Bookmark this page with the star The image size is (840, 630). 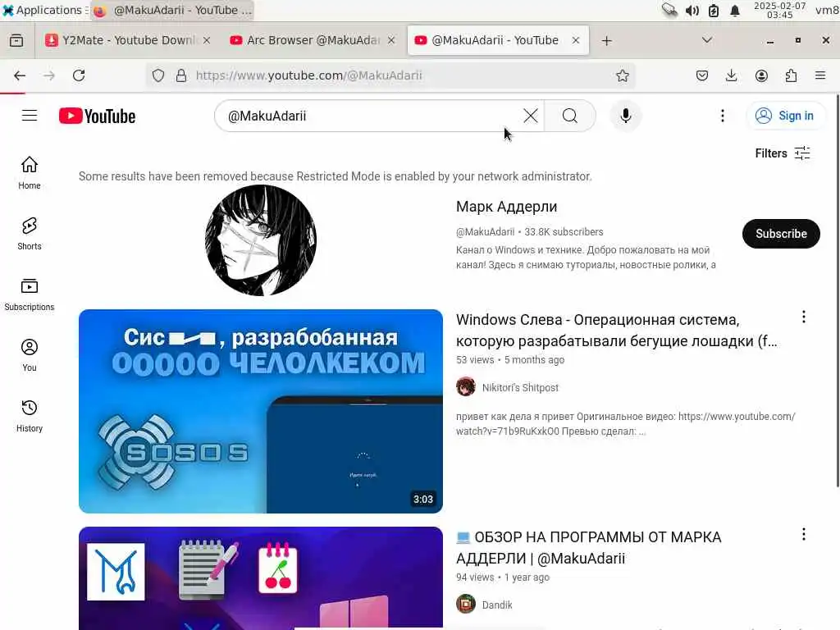click(622, 75)
